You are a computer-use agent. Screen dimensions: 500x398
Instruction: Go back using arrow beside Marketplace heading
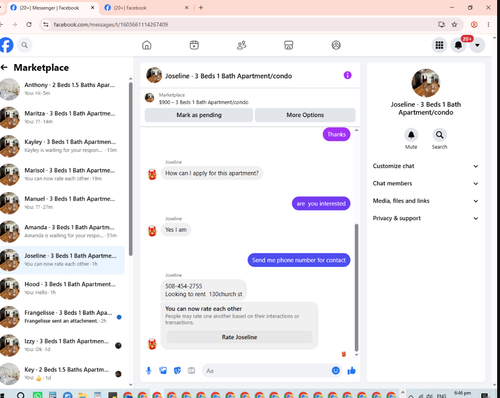(x=4, y=67)
